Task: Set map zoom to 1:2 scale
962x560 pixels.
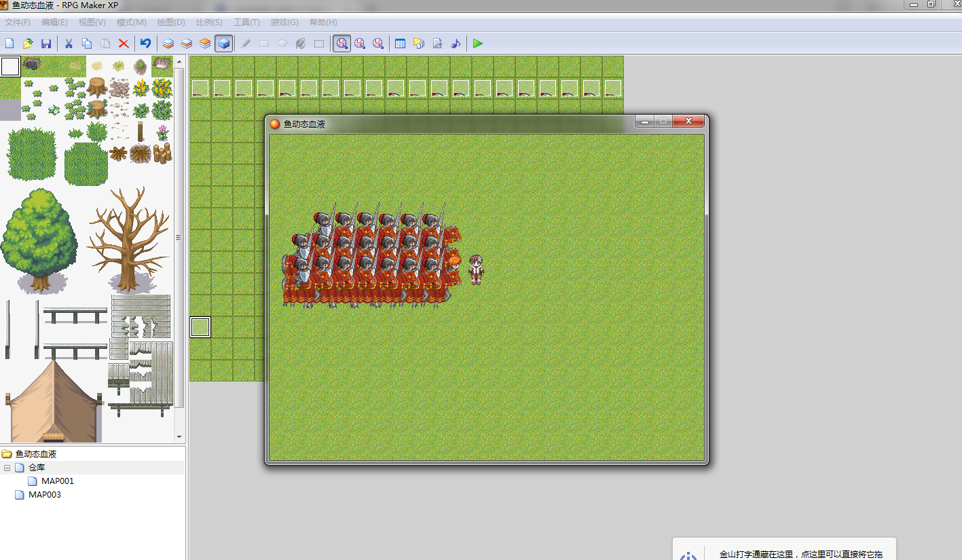Action: [360, 43]
